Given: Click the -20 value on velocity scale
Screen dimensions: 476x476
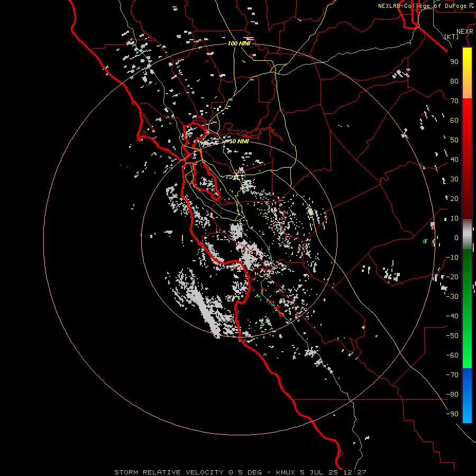Looking at the screenshot, I should pos(452,277).
